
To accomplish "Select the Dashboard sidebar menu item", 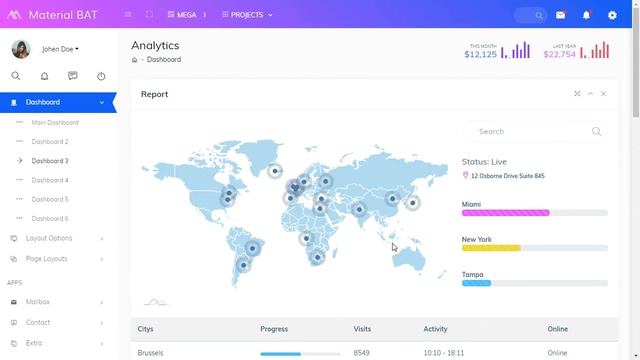I will pos(58,102).
